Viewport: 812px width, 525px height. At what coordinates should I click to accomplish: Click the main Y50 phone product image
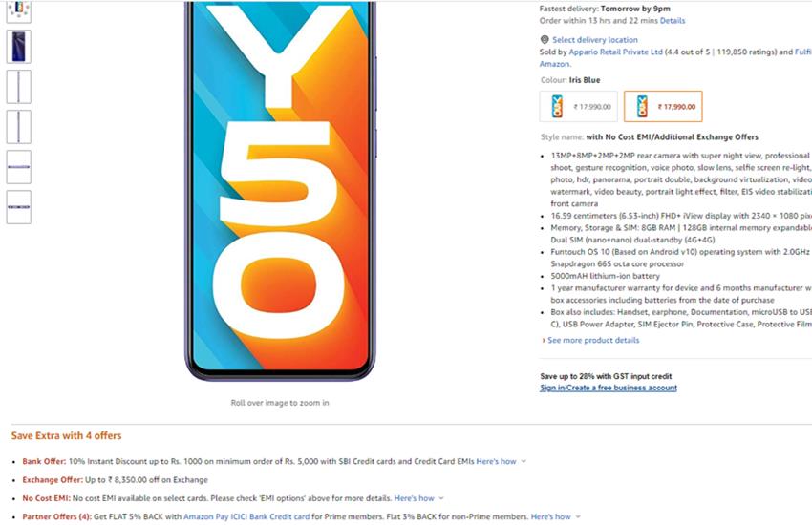(279, 191)
